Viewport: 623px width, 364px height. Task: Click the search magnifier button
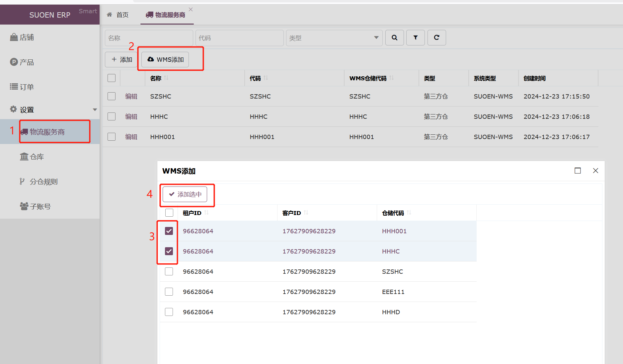tap(394, 37)
